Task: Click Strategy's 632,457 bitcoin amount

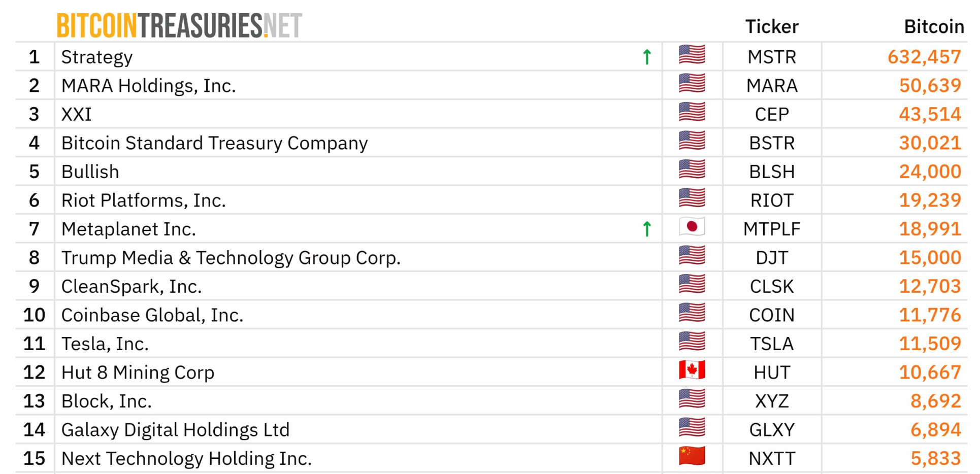Action: [924, 57]
